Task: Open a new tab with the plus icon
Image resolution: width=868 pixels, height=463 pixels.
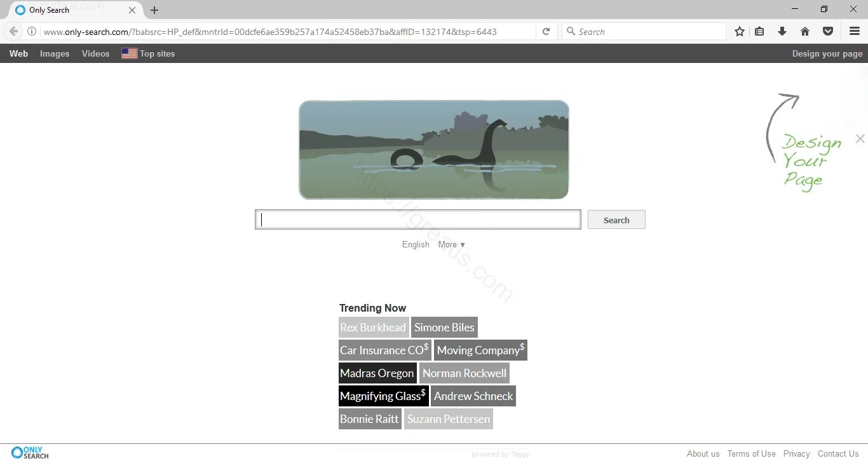Action: pos(154,10)
